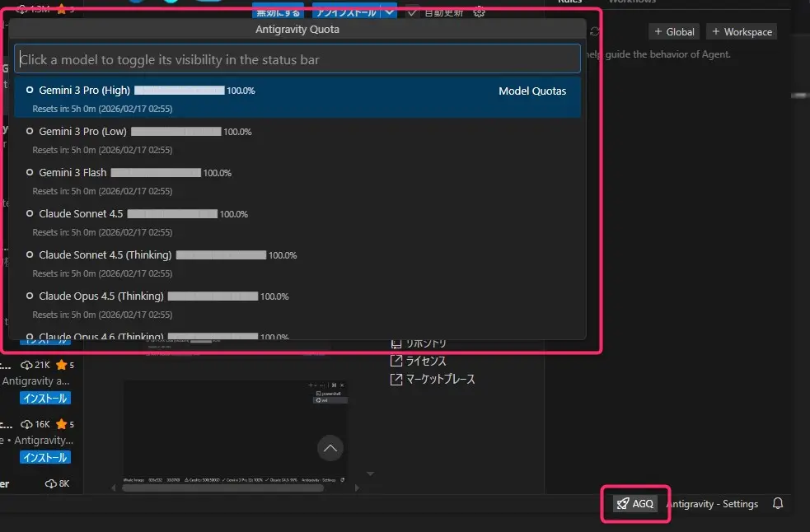Image resolution: width=810 pixels, height=532 pixels.
Task: Click the Antigravity Quota title text
Action: pyautogui.click(x=297, y=30)
